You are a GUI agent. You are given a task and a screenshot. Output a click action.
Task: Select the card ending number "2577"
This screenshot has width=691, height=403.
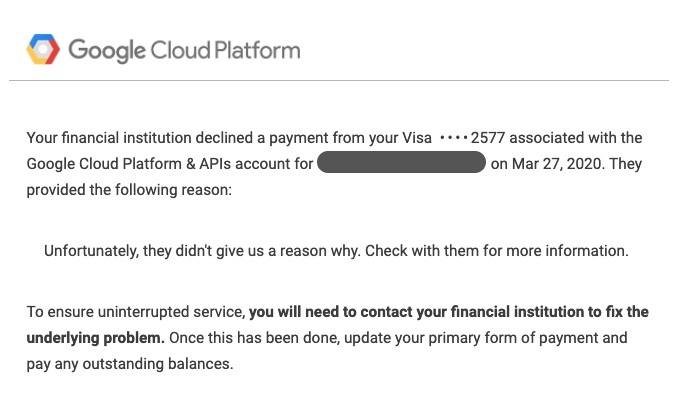488,138
